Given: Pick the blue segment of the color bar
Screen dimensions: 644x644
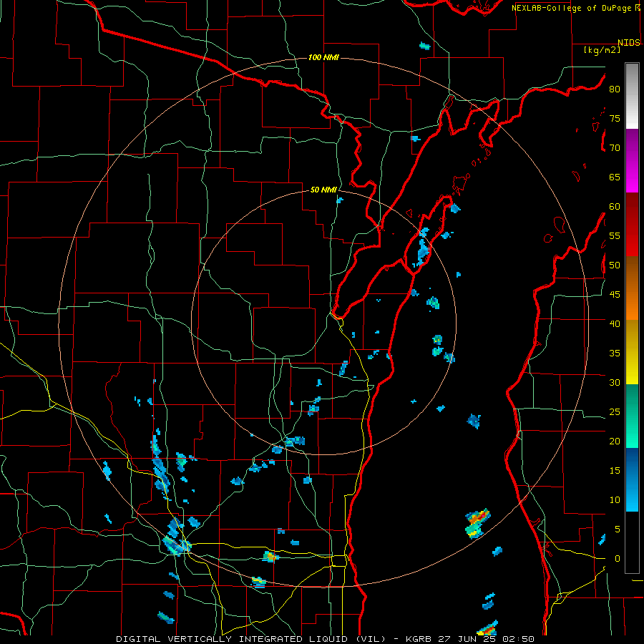Looking at the screenshot, I should coord(632,479).
